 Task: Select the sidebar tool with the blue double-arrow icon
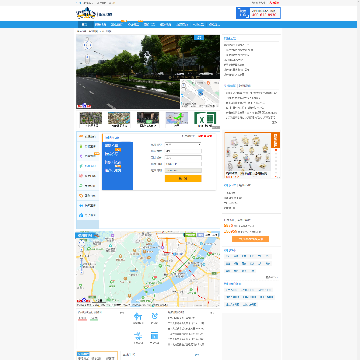[x=88, y=206]
